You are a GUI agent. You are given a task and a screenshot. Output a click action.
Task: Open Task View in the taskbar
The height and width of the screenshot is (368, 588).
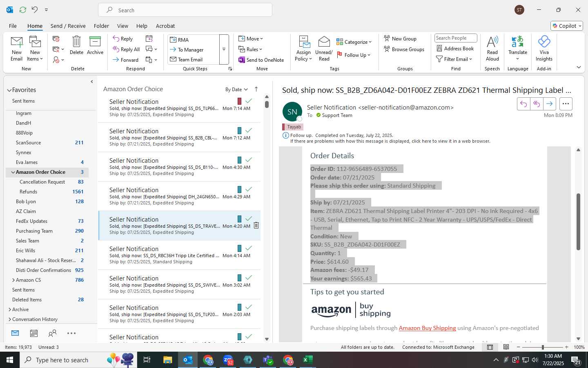pyautogui.click(x=147, y=360)
